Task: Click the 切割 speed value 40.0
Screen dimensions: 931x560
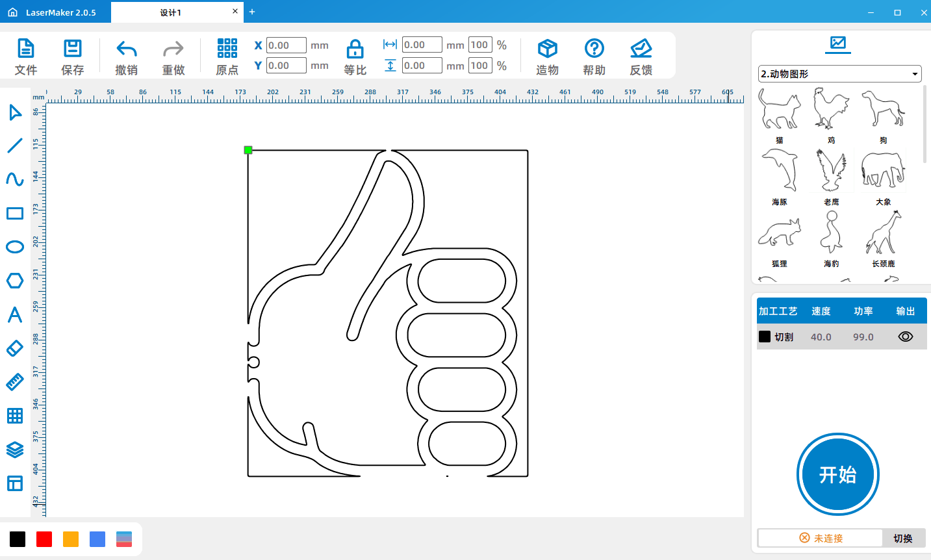Action: click(821, 337)
